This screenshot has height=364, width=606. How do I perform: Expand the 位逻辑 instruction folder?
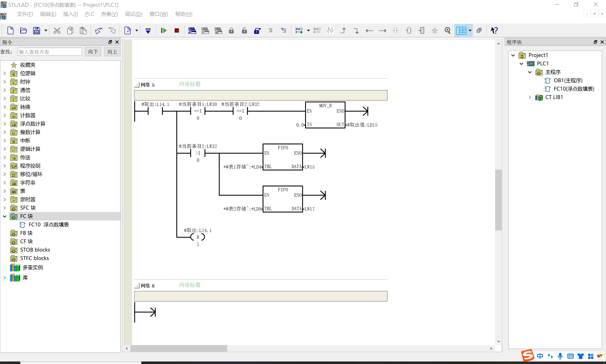5,73
